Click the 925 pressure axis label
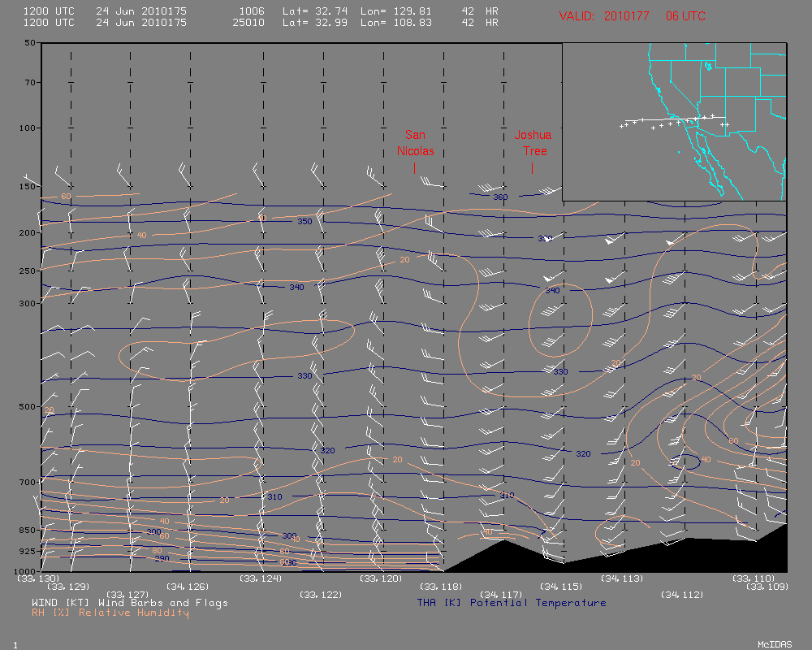 coord(28,551)
